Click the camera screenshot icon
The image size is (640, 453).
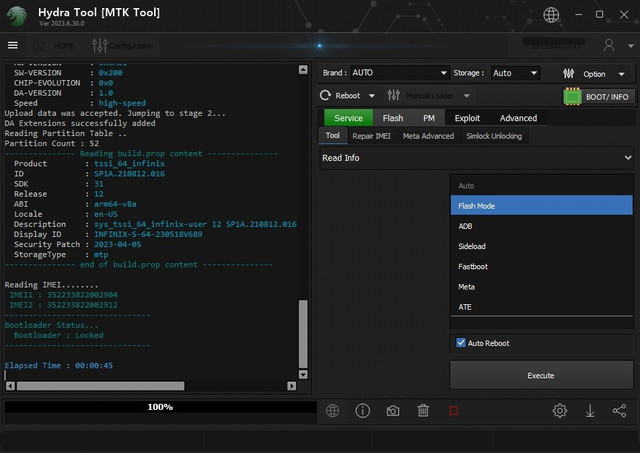pos(393,411)
